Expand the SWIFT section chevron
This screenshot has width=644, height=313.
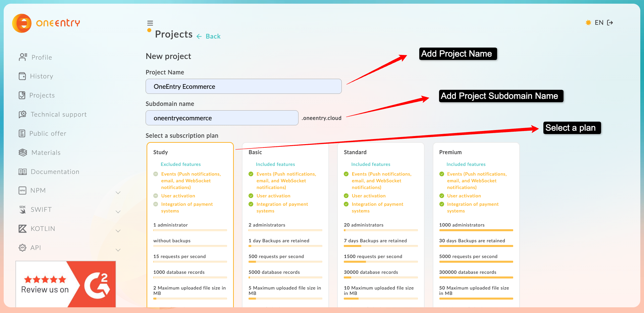pos(118,212)
